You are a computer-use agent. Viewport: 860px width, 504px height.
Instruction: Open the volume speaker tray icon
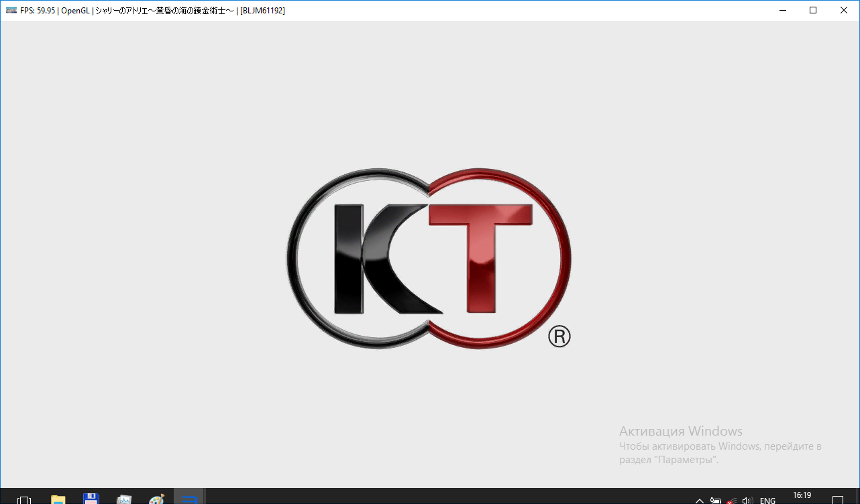click(x=747, y=500)
